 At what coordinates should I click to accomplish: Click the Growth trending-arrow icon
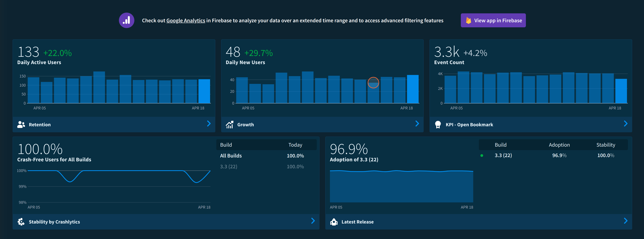pyautogui.click(x=230, y=124)
